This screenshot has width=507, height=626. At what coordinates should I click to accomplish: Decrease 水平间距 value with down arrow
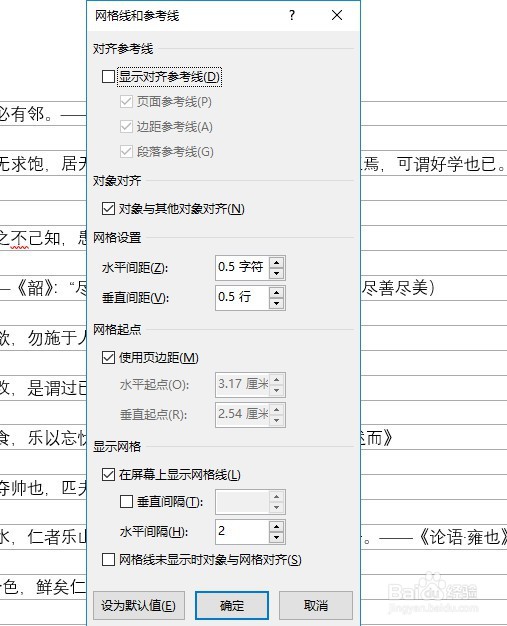[x=276, y=273]
